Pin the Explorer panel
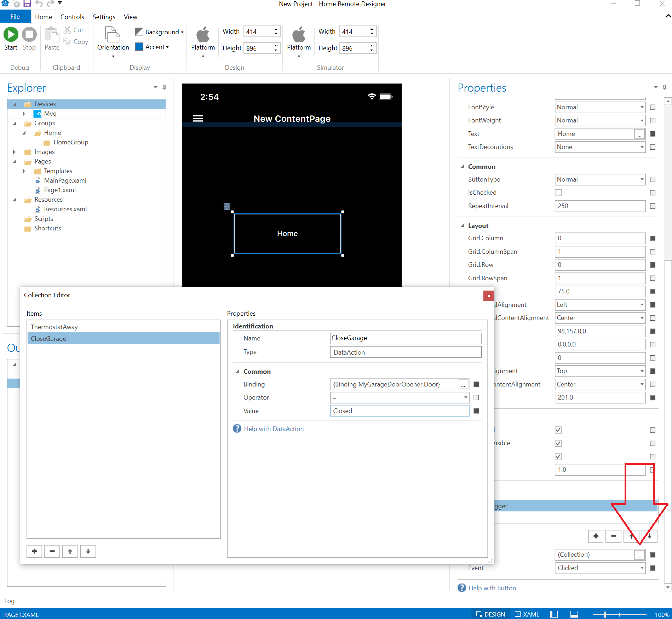Screen dimensions: 672x619 [x=164, y=87]
